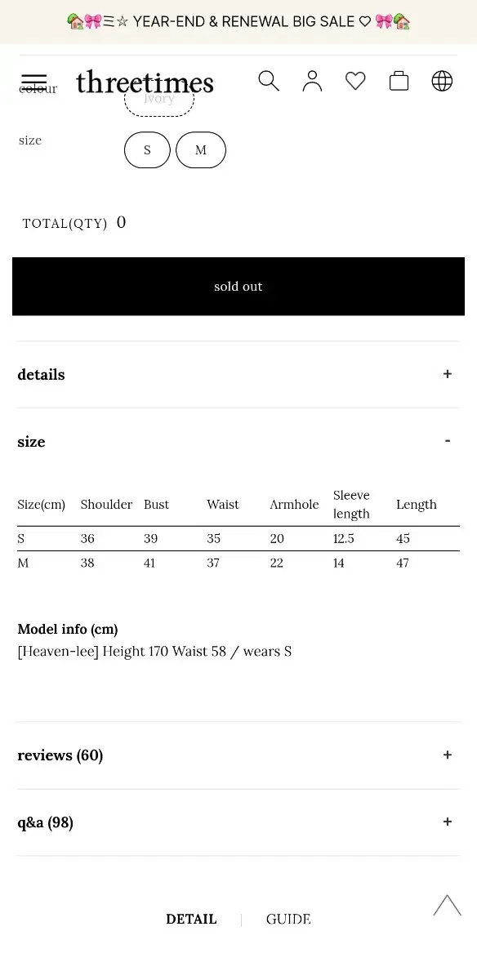This screenshot has width=477, height=980.
Task: Open the shopping bag icon
Action: [x=399, y=81]
